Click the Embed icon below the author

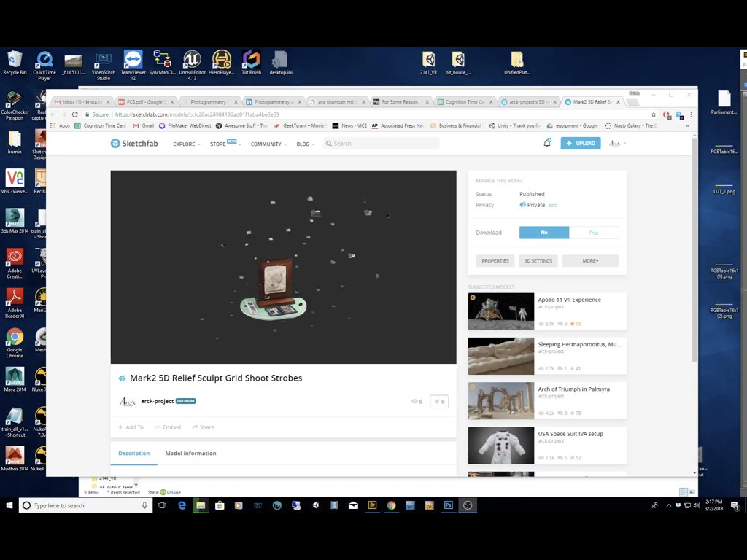[158, 427]
